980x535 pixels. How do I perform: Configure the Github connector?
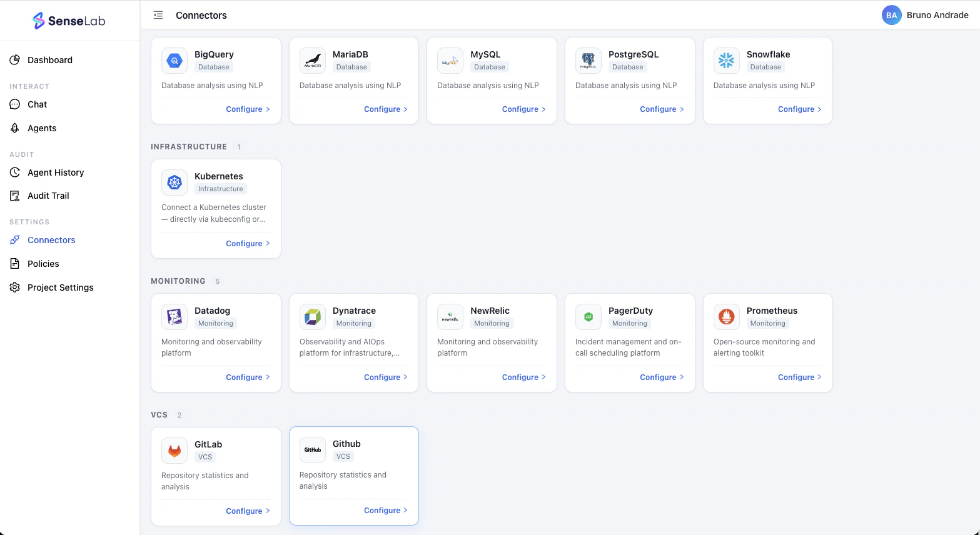point(386,511)
